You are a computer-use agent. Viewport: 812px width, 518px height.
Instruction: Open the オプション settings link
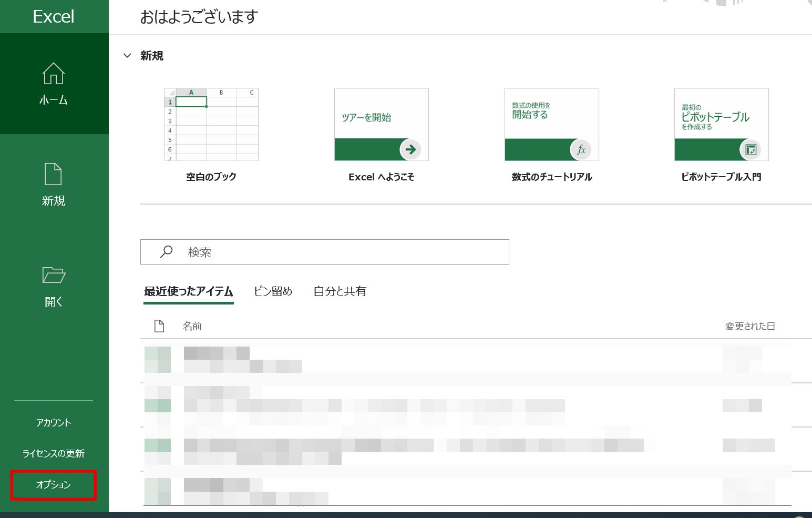[x=53, y=484]
